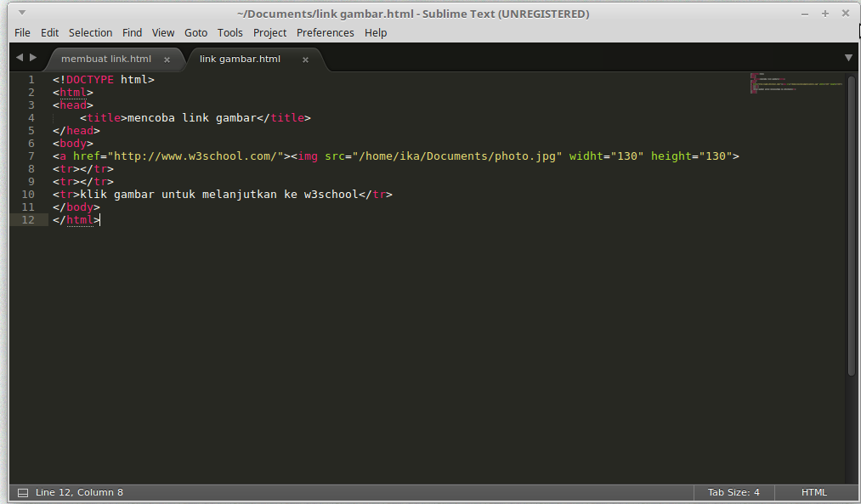Open the Tab Size: 4 selector

(x=734, y=492)
